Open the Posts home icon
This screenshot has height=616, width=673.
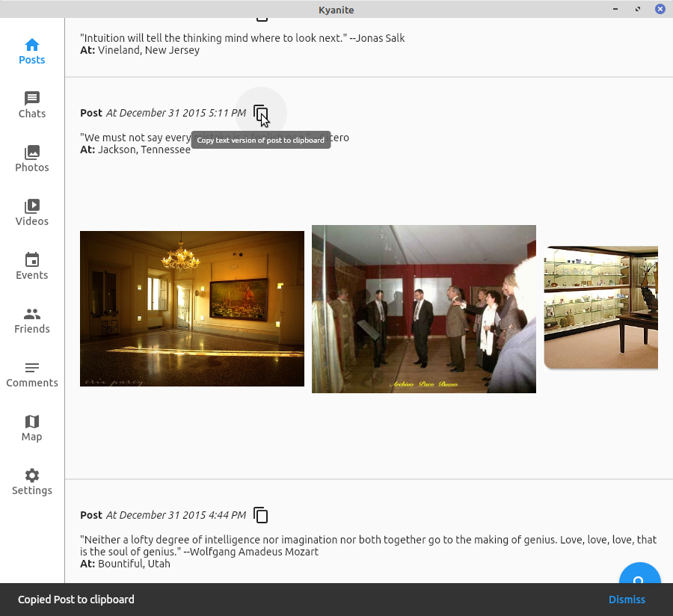pyautogui.click(x=32, y=45)
